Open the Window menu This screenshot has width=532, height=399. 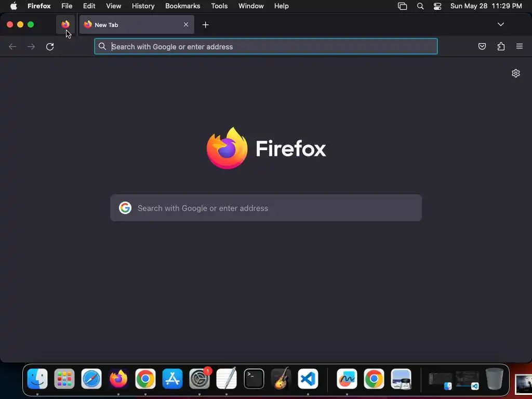point(251,6)
